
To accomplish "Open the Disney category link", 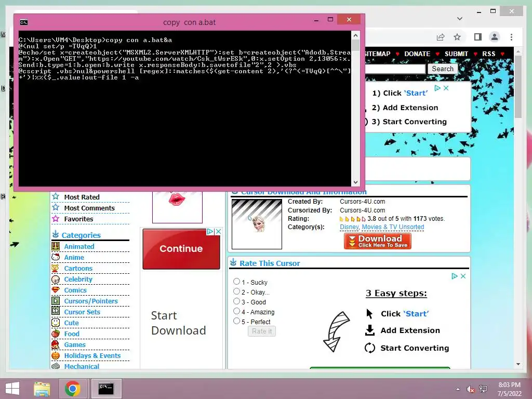I will pos(349,227).
